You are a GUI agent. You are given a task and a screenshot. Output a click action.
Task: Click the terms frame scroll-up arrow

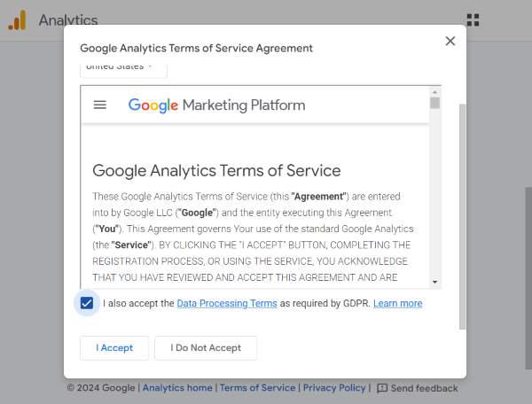pyautogui.click(x=434, y=90)
